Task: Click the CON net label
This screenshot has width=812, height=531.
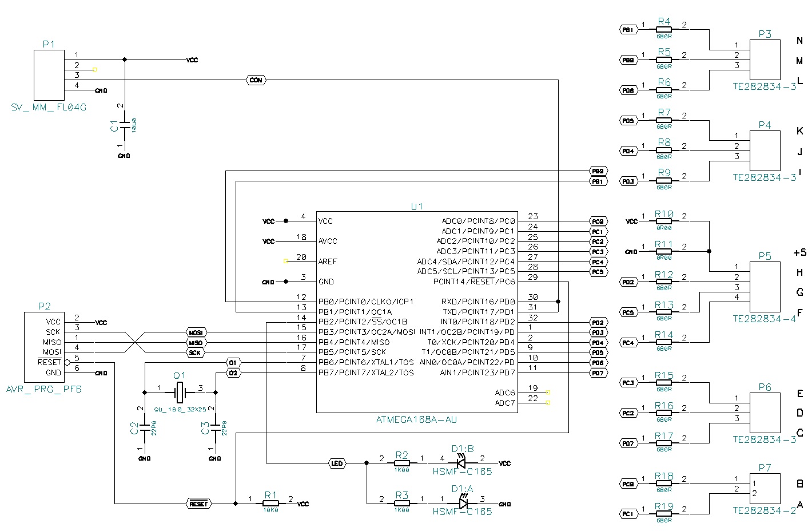Action: (256, 80)
